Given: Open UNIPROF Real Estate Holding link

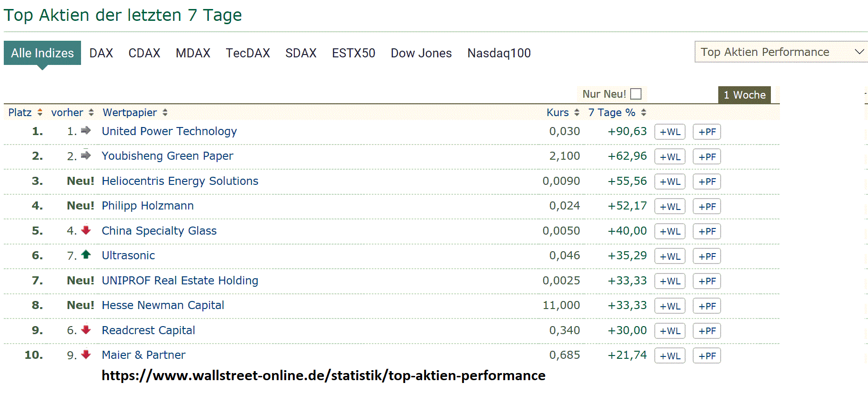Looking at the screenshot, I should click(180, 281).
